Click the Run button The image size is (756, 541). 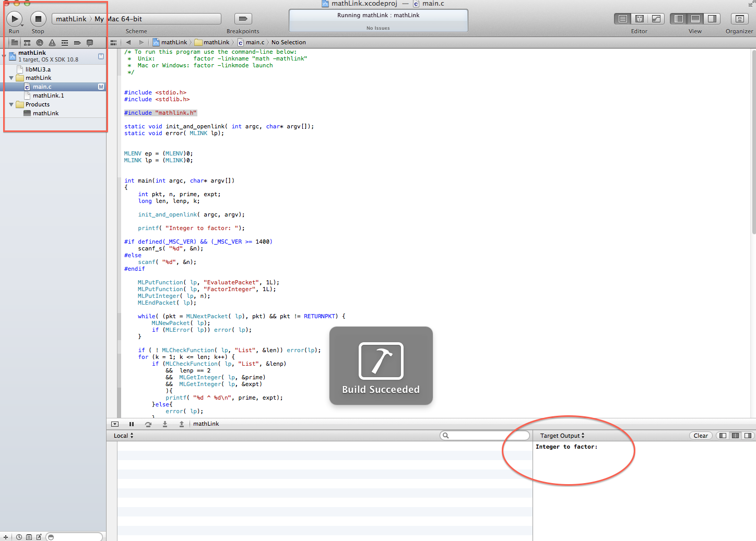coord(14,19)
